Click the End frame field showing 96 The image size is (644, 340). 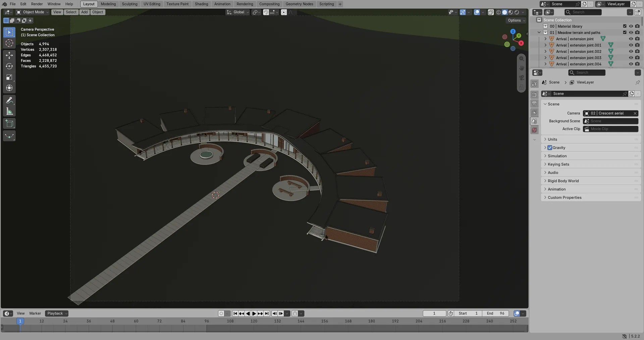pyautogui.click(x=495, y=313)
